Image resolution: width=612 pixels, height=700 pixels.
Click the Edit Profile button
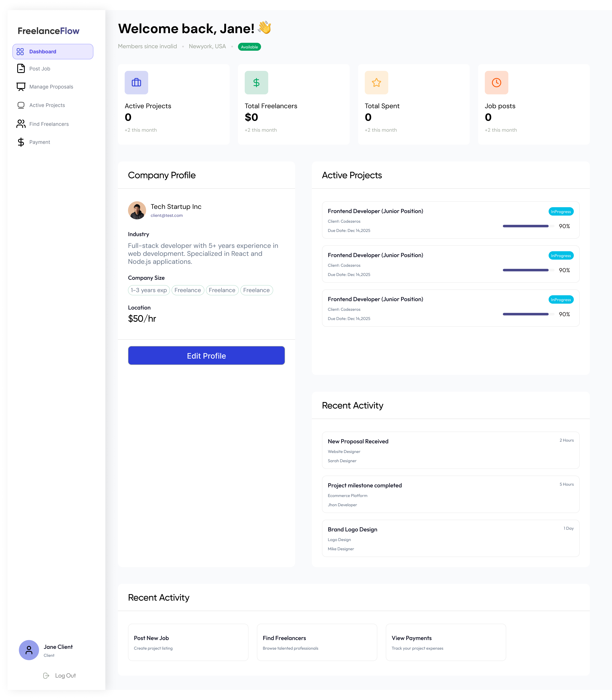pyautogui.click(x=206, y=356)
